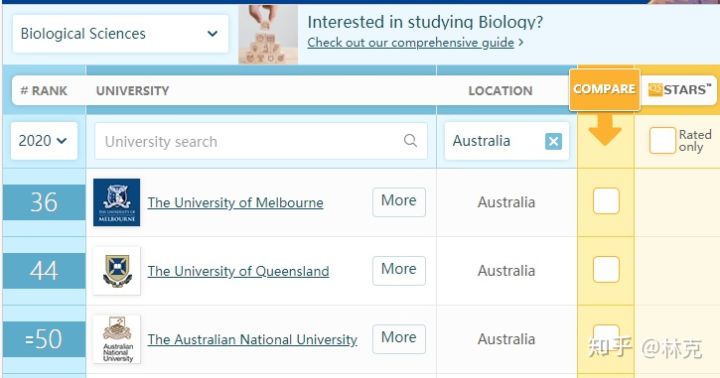The width and height of the screenshot is (720, 378).
Task: Open The University of Queensland link
Action: click(x=238, y=271)
